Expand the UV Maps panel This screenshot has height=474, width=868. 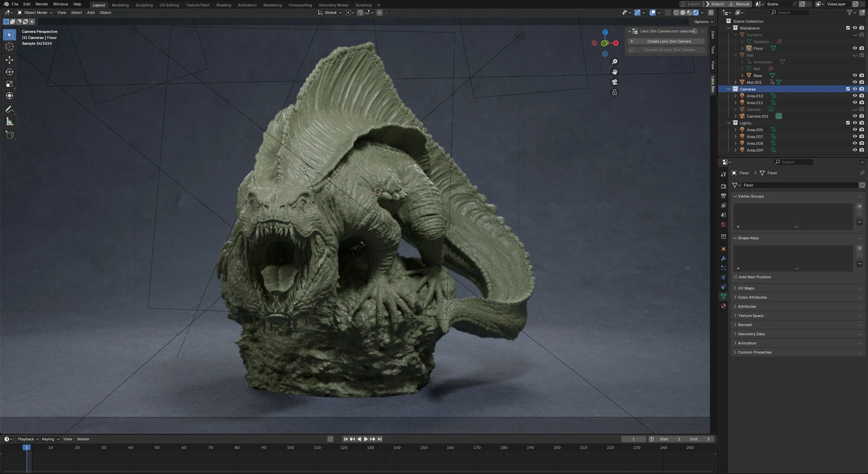pyautogui.click(x=746, y=288)
